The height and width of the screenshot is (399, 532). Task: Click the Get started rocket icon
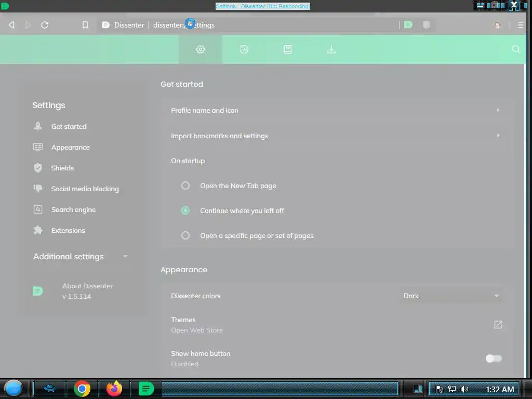click(x=37, y=126)
